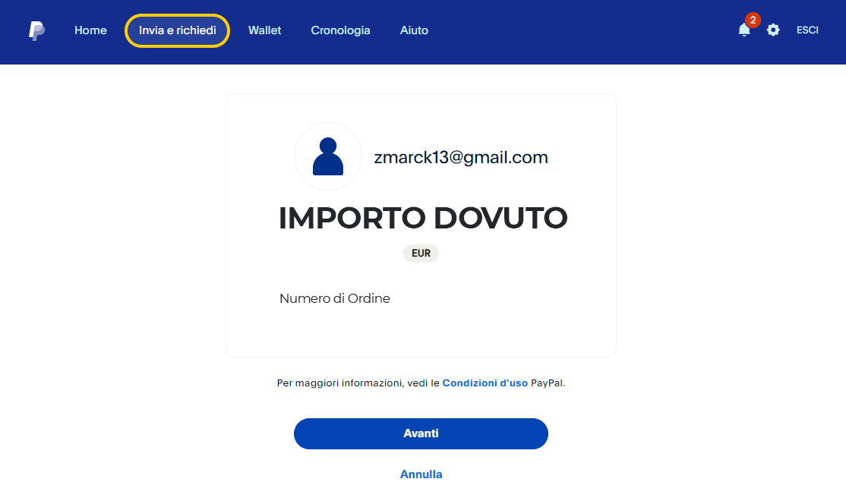Click the PayPal text in footer note

coord(547,383)
